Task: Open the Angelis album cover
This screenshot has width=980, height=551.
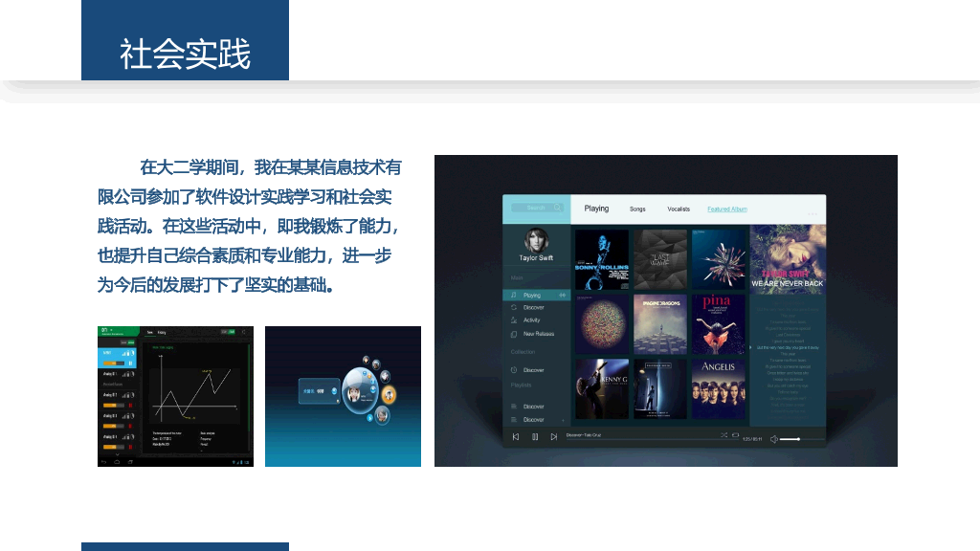Action: (x=719, y=388)
